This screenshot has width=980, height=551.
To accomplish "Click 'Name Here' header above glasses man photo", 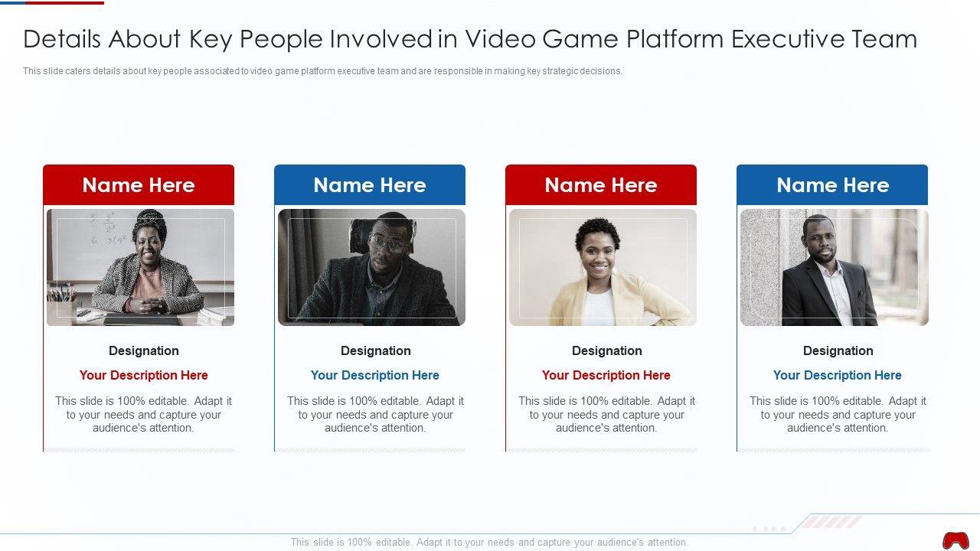I will click(370, 185).
